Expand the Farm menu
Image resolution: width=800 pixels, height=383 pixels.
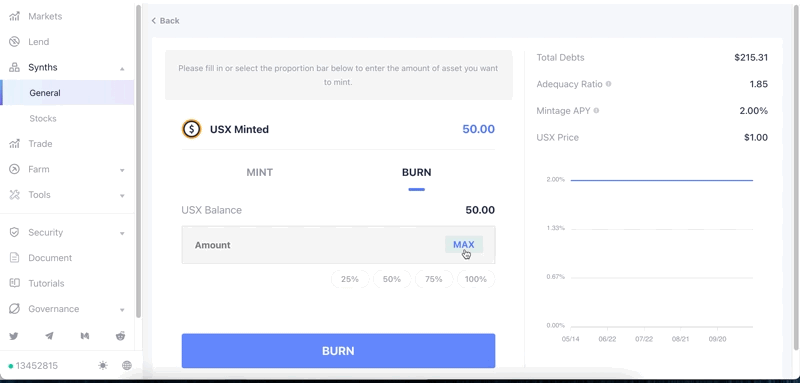click(x=122, y=170)
